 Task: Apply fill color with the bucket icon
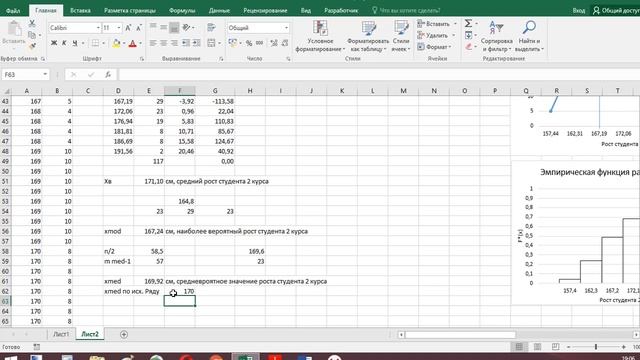[116, 43]
